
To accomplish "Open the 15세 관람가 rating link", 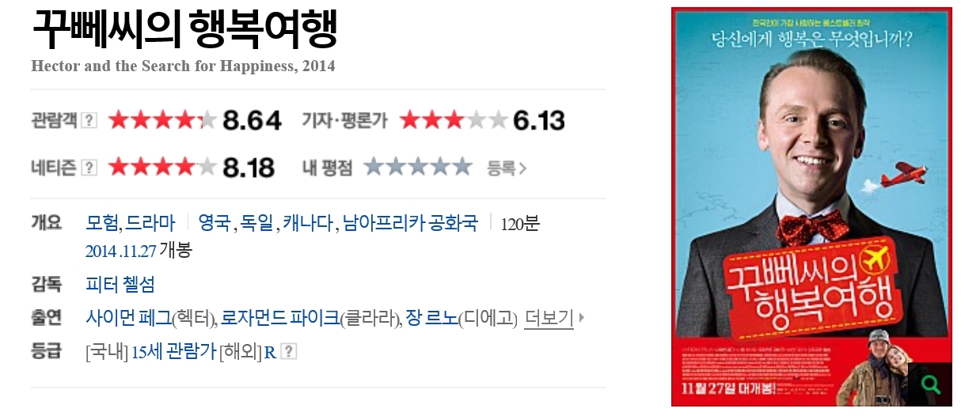I will click(173, 351).
